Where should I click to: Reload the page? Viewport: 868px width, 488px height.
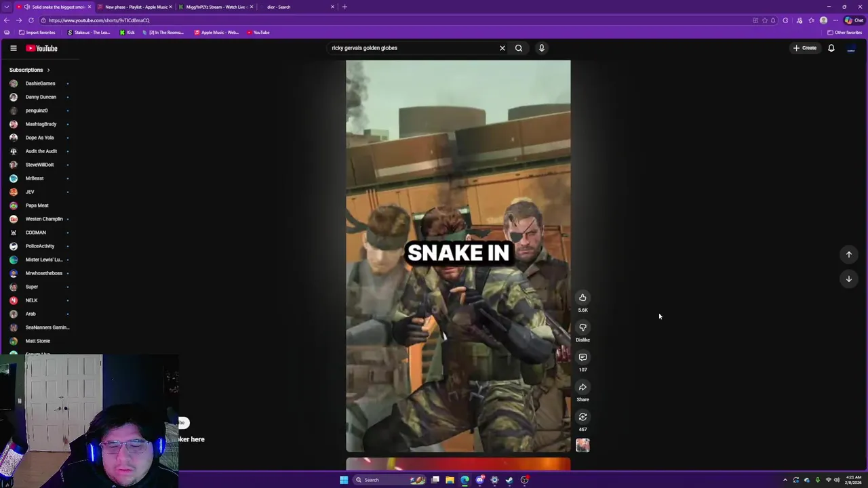coord(31,20)
